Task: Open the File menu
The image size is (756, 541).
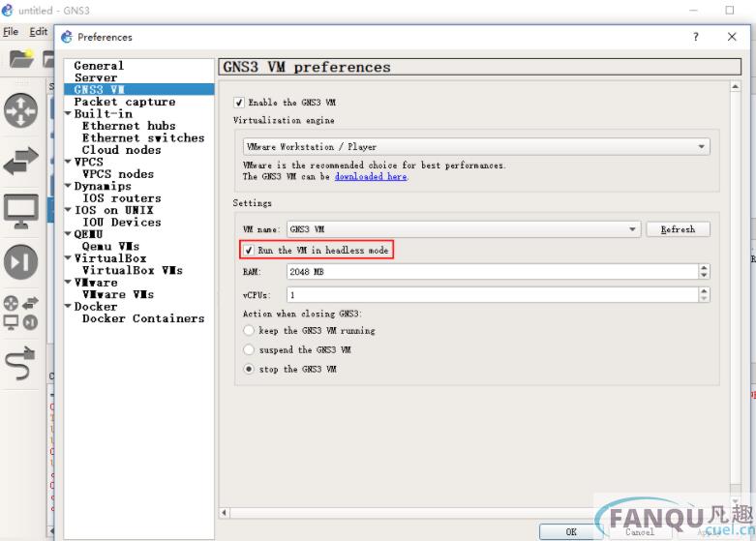Action: [11, 32]
